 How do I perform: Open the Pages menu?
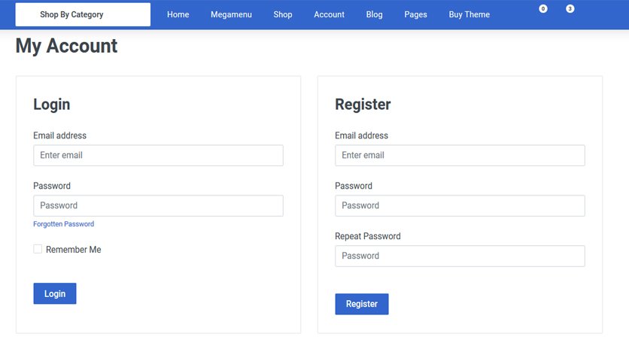point(415,14)
